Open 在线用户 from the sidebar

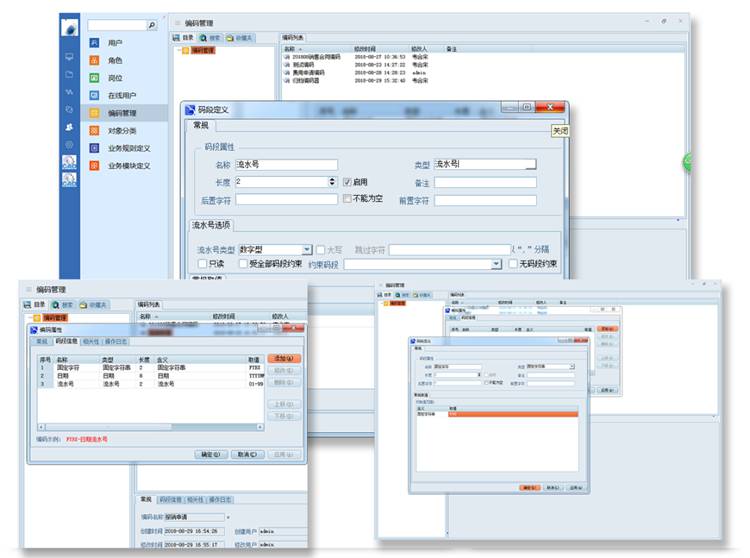click(95, 95)
